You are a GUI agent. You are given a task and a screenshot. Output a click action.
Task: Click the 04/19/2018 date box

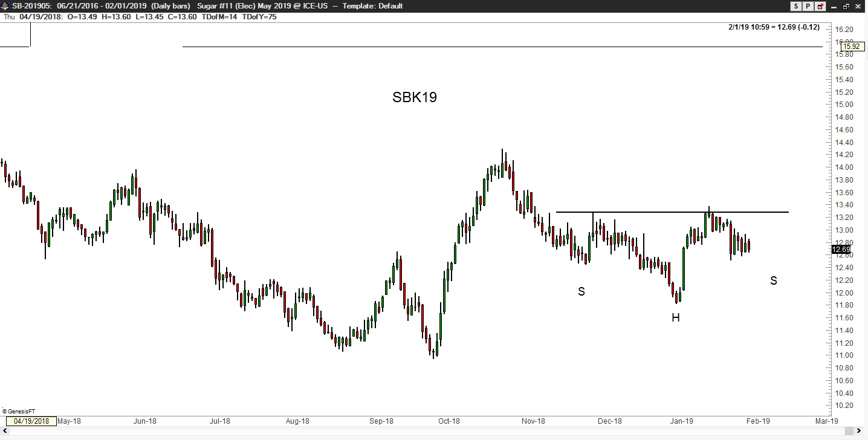31,421
